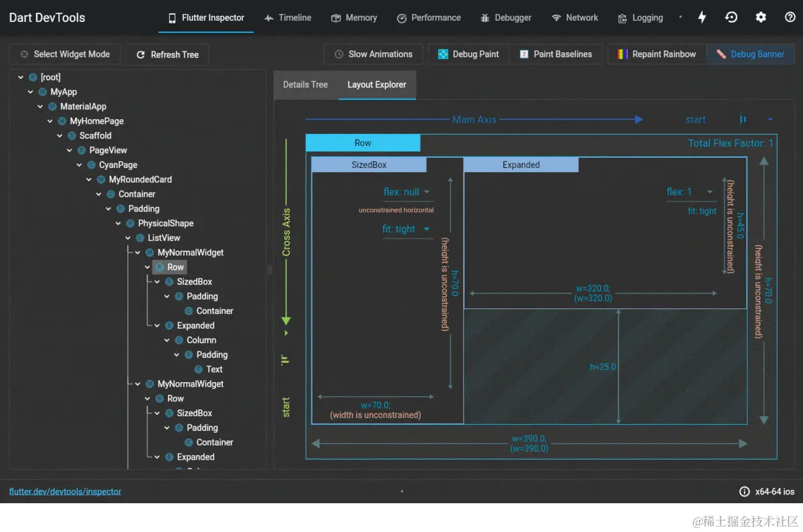803x532 pixels.
Task: Click the Text widget icon
Action: (198, 369)
